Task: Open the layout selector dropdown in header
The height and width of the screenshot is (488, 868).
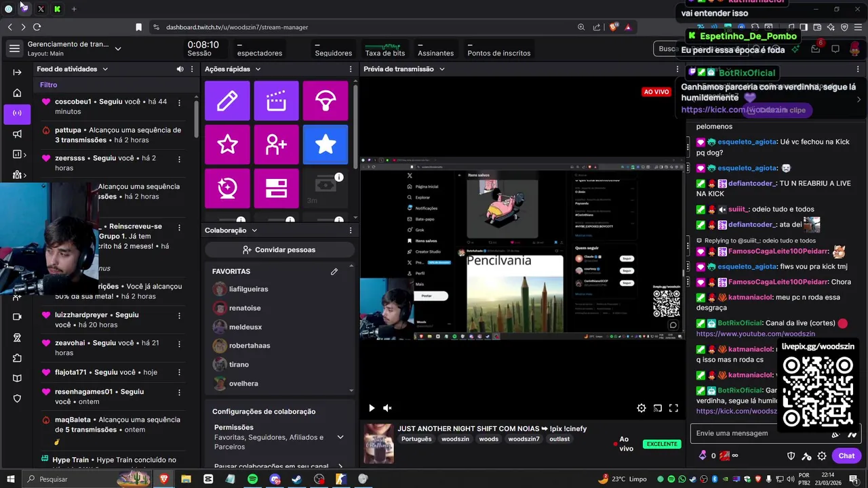Action: pos(118,49)
